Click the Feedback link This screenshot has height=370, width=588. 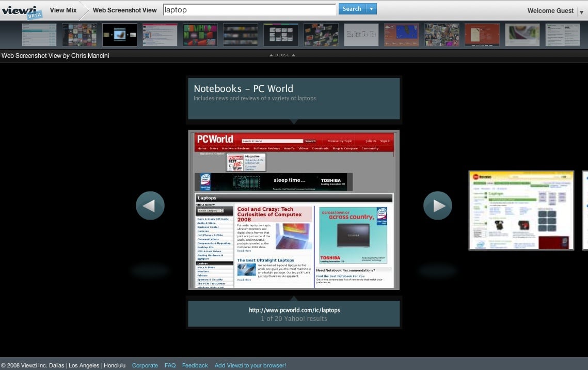tap(195, 365)
